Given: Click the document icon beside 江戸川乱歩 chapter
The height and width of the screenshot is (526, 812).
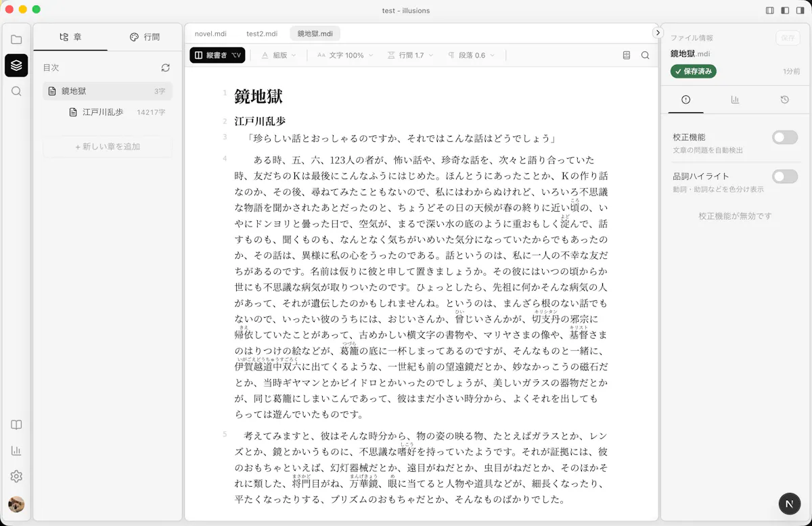Looking at the screenshot, I should point(73,112).
